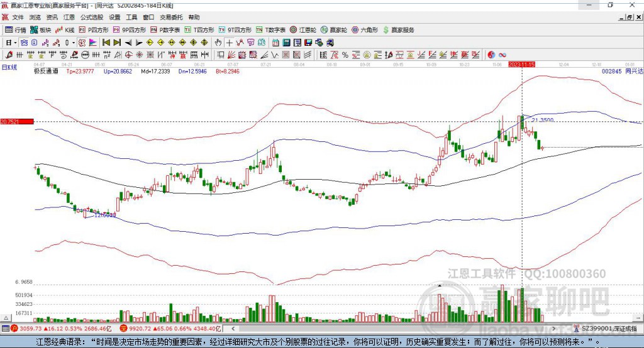The height and width of the screenshot is (348, 644).
Task: Open the T数字表 tool
Action: click(x=270, y=30)
